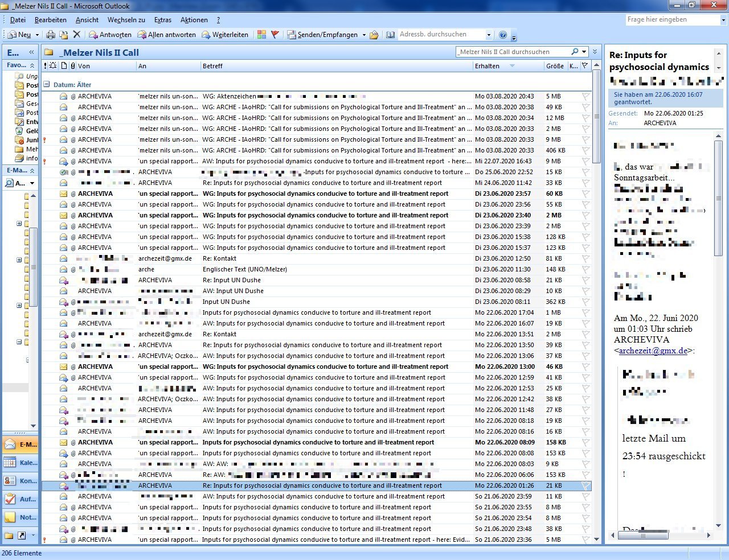Toggle flag on message received 24.06.2020 11:42
The image size is (729, 560).
(x=585, y=183)
